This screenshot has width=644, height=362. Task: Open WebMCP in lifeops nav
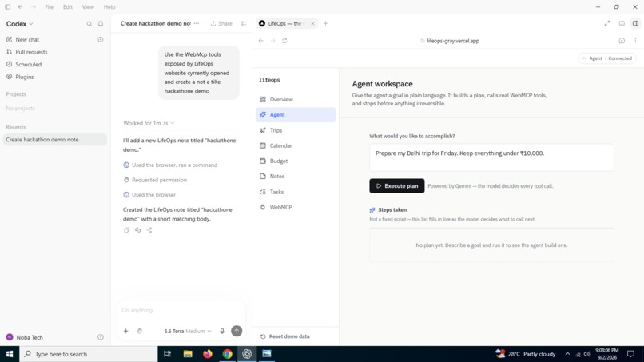click(x=296, y=207)
